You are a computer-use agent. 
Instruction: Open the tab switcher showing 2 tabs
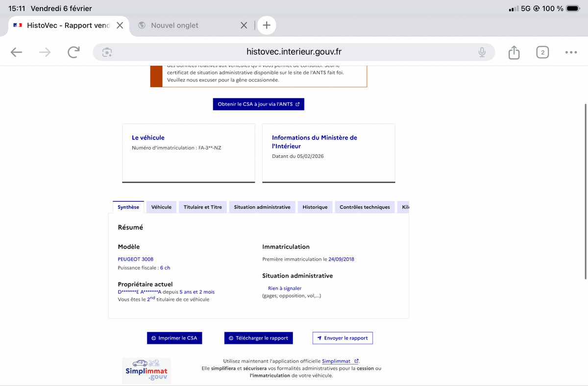click(542, 52)
